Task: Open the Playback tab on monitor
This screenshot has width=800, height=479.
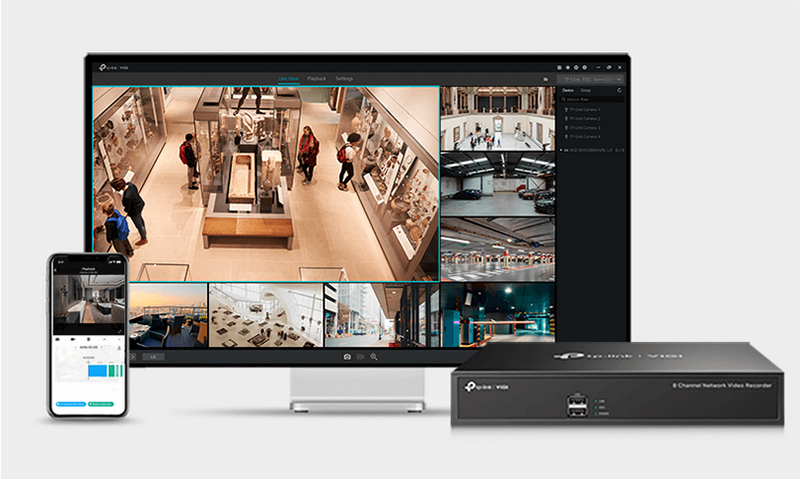Action: (x=316, y=79)
